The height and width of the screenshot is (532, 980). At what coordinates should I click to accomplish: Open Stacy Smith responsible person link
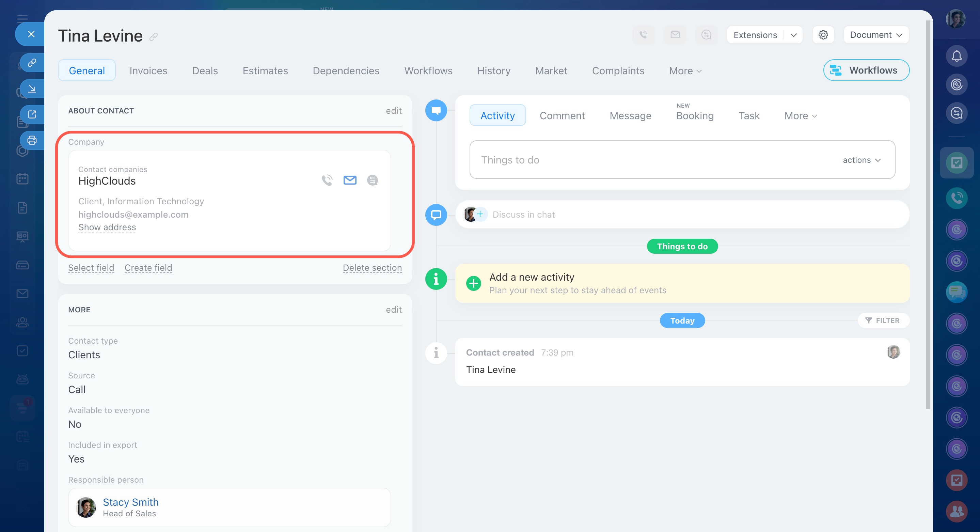(x=130, y=502)
